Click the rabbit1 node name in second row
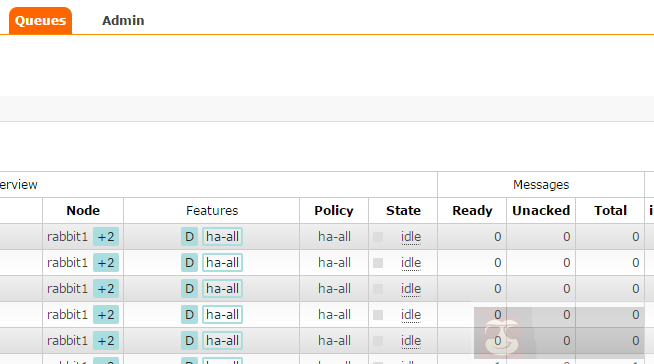Viewport: 654px width, 364px height. [68, 263]
